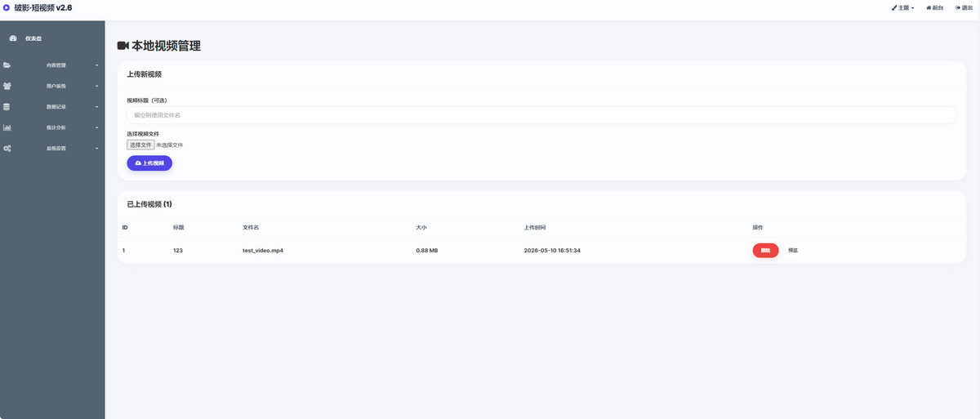The image size is (980, 419).
Task: Preview the test_video.mp4 via 预览 link
Action: 793,251
